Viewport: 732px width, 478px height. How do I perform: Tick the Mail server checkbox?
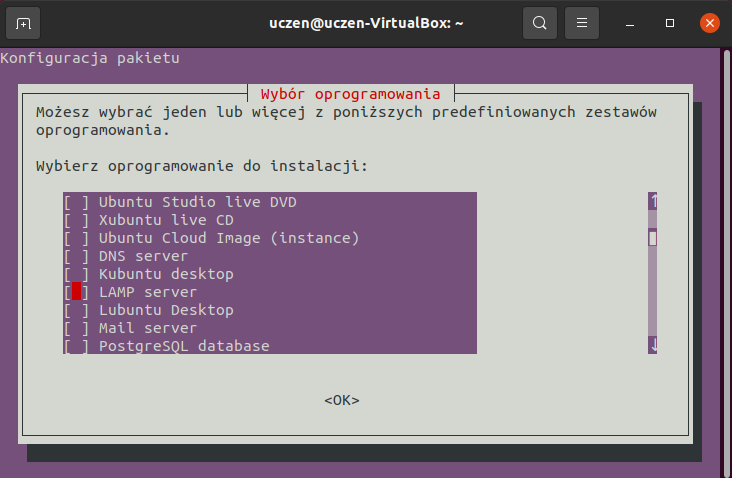pos(76,328)
